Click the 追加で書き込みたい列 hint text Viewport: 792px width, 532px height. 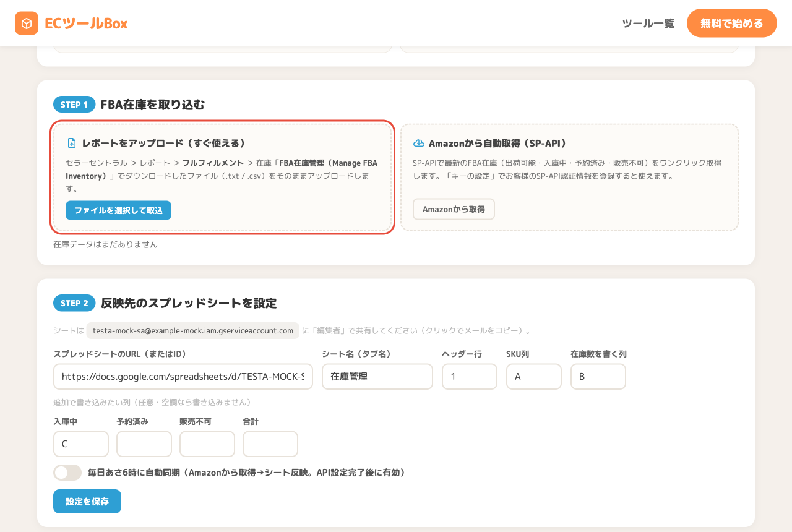point(152,402)
